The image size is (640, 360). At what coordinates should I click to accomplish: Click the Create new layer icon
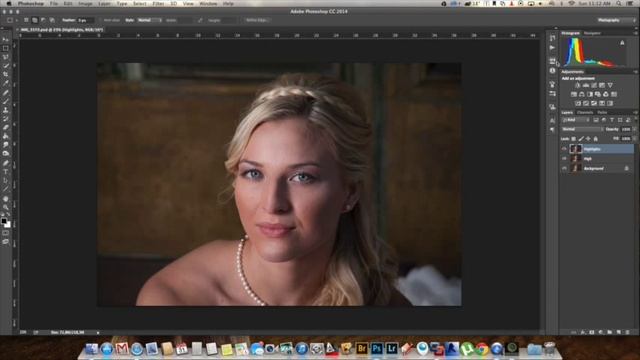[619, 332]
